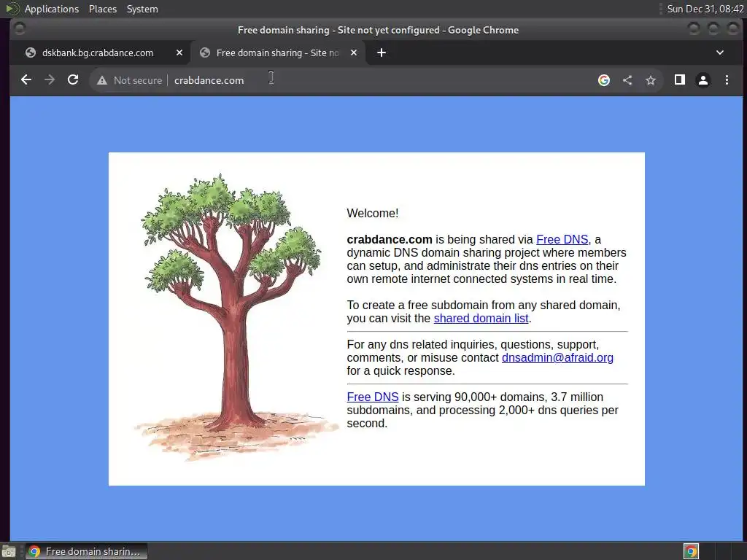Open the System menu
Screen dimensions: 747x560
tap(142, 9)
